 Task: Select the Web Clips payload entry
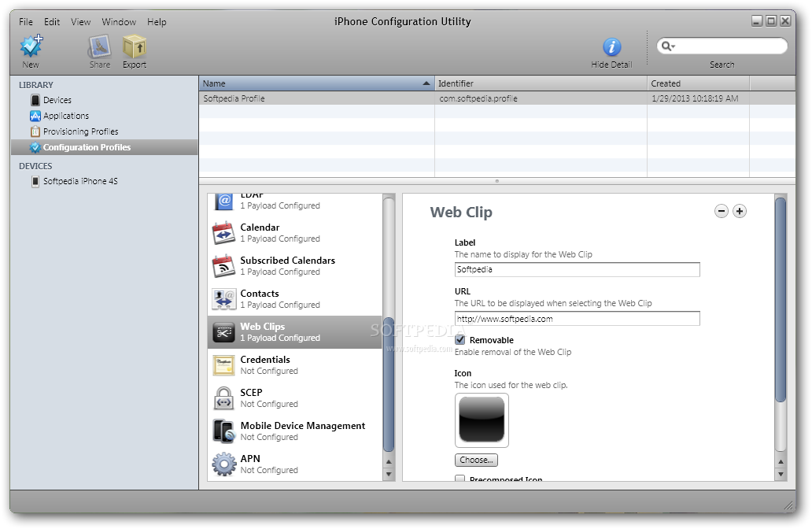(295, 332)
